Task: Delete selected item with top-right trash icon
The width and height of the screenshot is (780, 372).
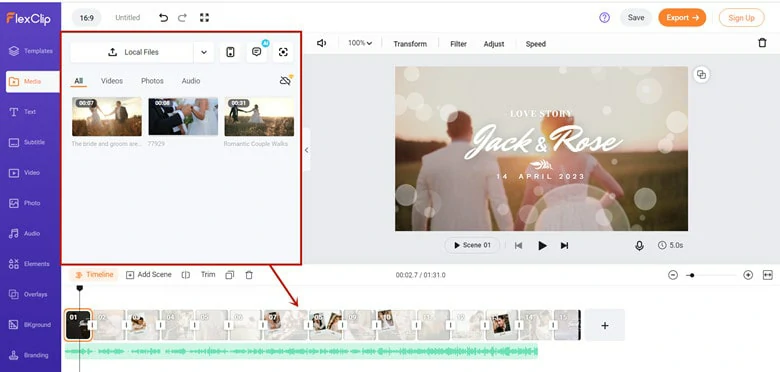Action: 762,43
